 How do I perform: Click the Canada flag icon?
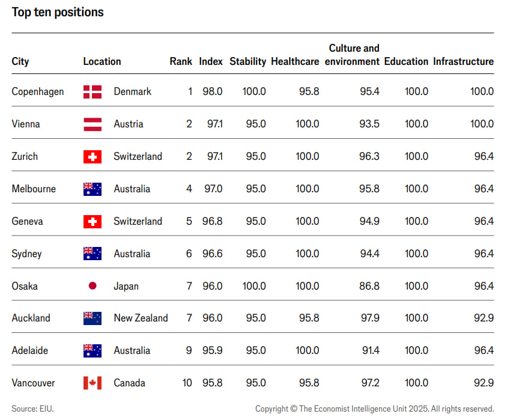pos(93,383)
